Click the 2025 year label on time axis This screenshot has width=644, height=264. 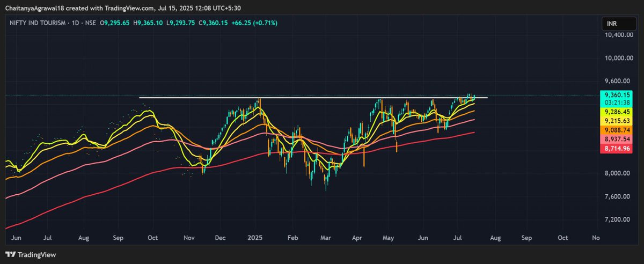254,237
